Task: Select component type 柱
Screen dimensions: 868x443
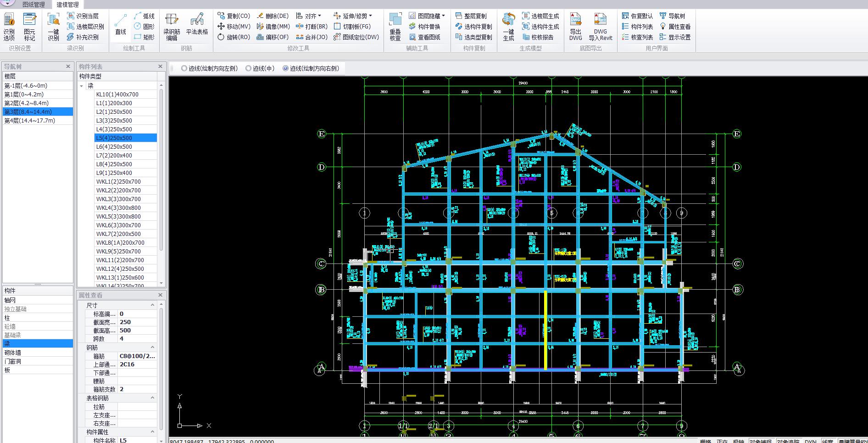Action: (38, 318)
